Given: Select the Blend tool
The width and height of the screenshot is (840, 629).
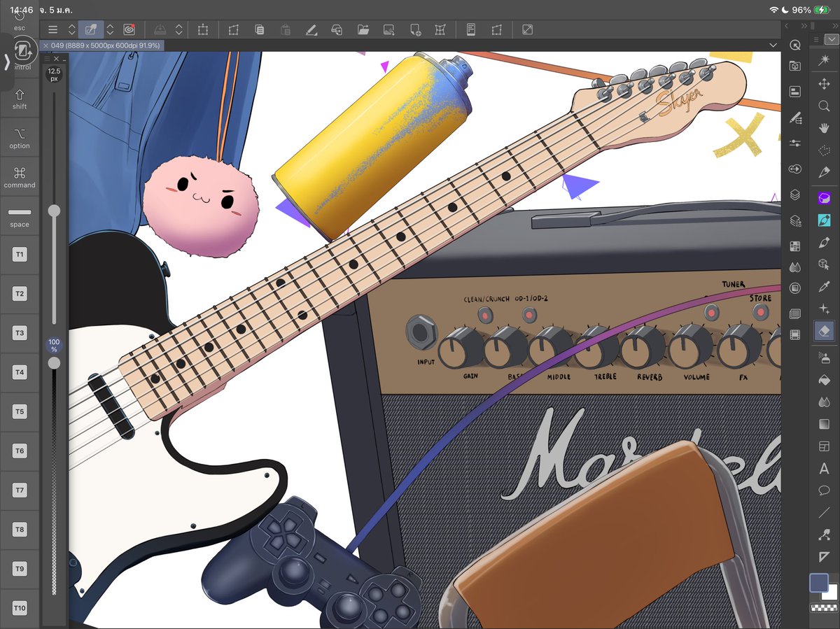Looking at the screenshot, I should 824,402.
